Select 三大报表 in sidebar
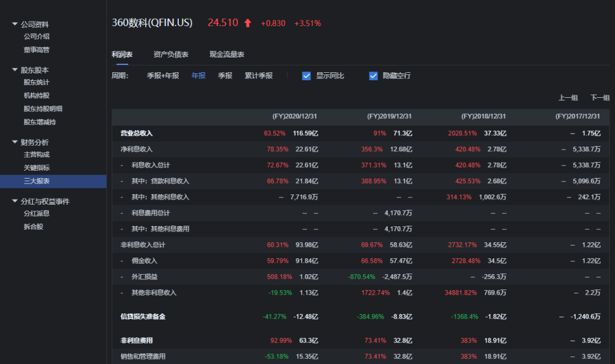 tap(53, 181)
